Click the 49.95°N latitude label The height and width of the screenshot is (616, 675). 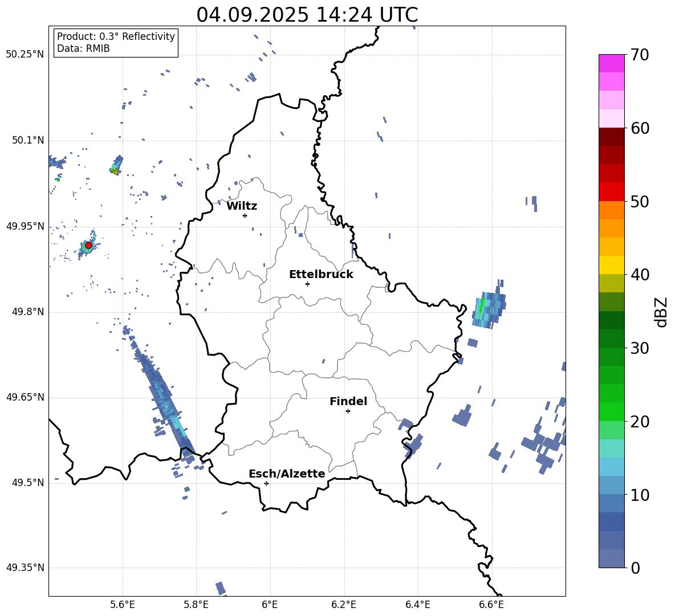pyautogui.click(x=25, y=226)
